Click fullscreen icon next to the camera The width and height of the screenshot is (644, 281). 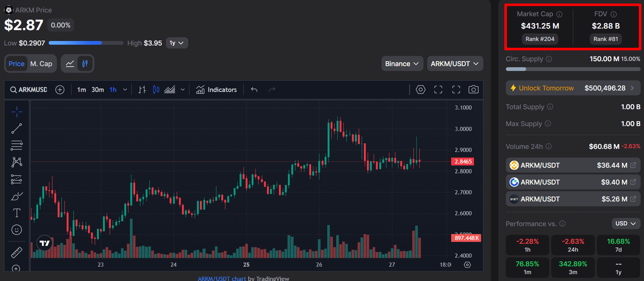(456, 90)
